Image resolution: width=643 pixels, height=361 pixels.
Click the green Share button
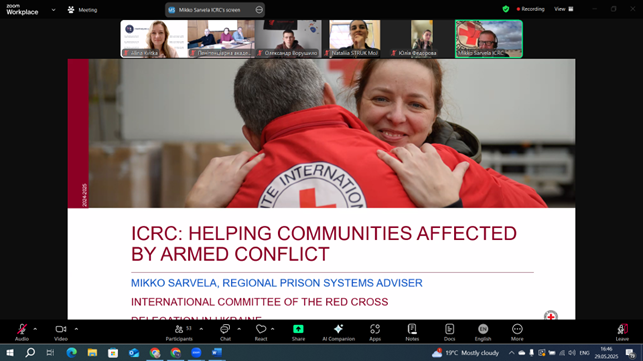[x=298, y=332]
